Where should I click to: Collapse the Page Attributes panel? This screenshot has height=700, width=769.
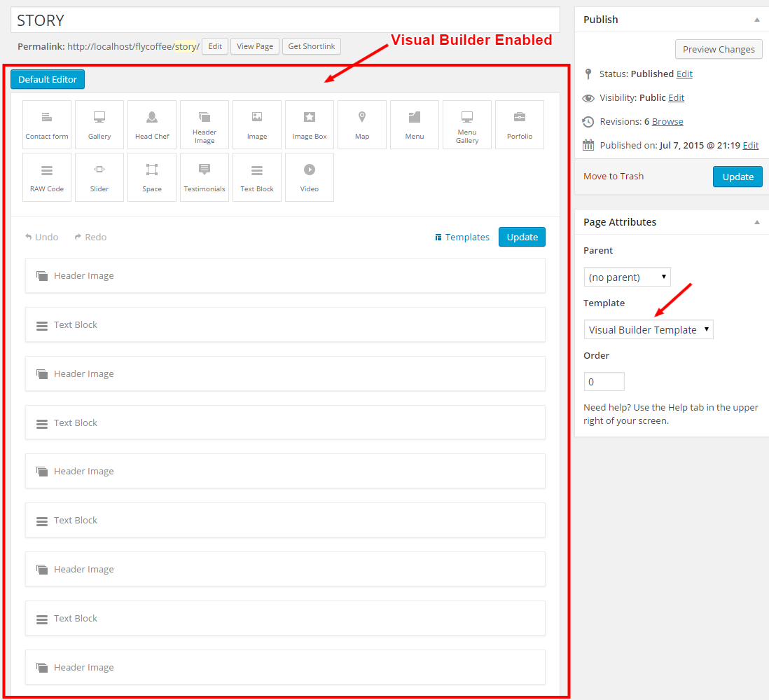click(756, 222)
